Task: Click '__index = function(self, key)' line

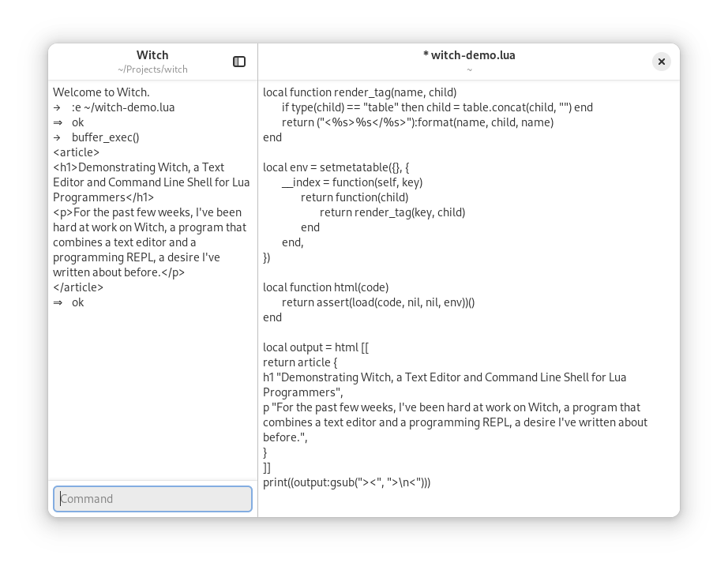Action: (x=352, y=182)
